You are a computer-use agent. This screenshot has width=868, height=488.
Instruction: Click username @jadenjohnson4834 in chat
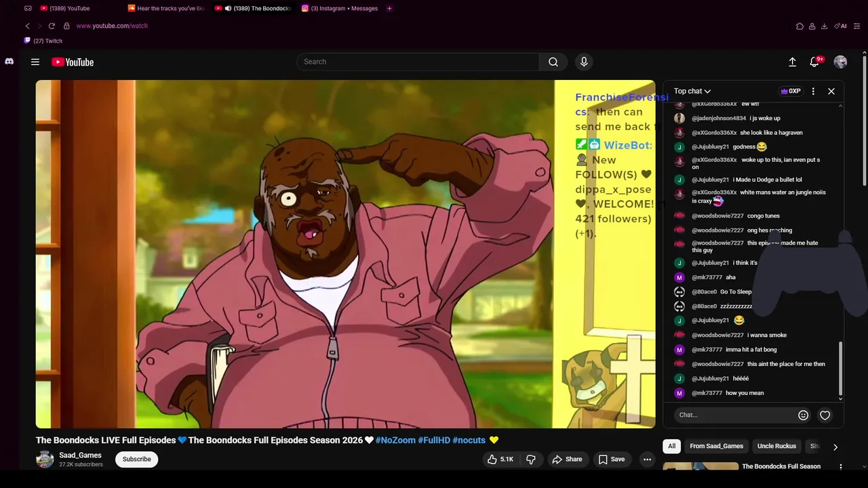point(719,118)
